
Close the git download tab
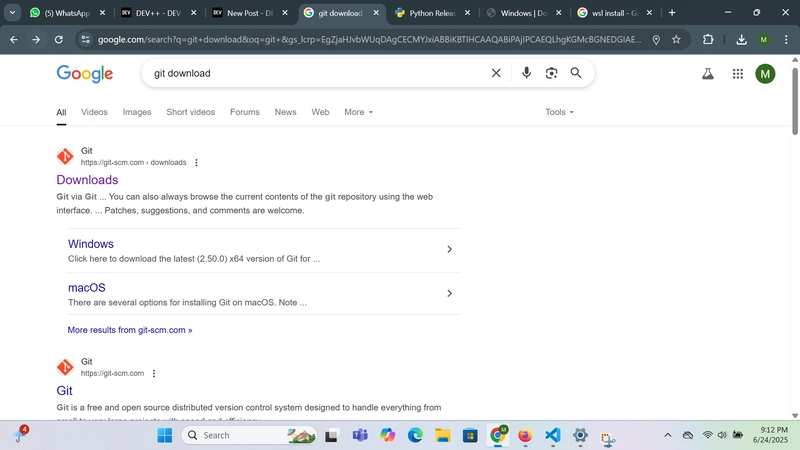click(376, 13)
